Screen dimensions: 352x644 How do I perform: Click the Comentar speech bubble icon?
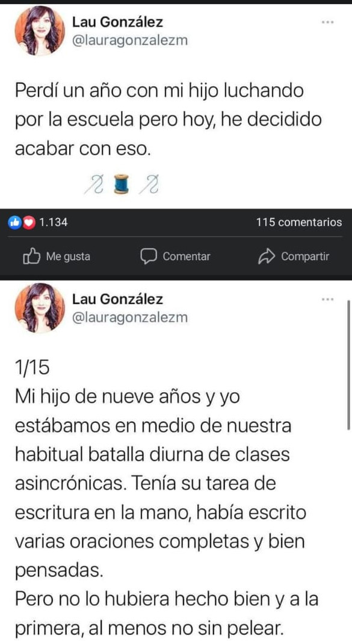(149, 257)
